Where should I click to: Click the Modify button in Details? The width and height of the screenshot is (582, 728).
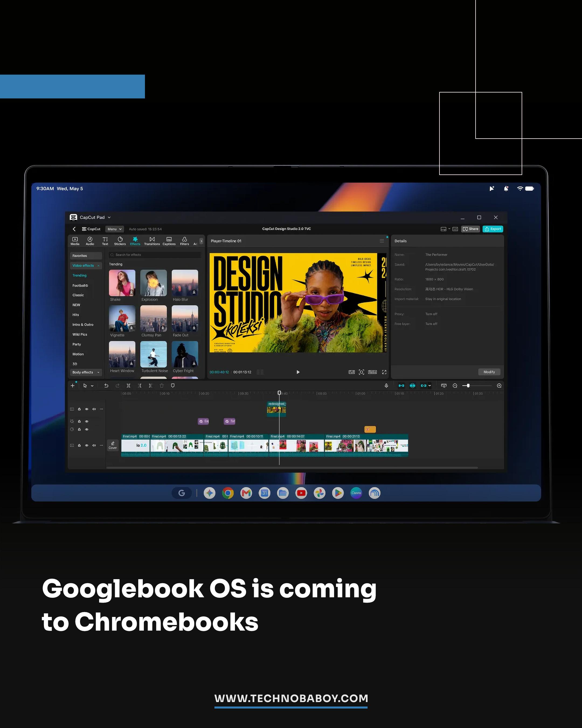[x=489, y=372]
